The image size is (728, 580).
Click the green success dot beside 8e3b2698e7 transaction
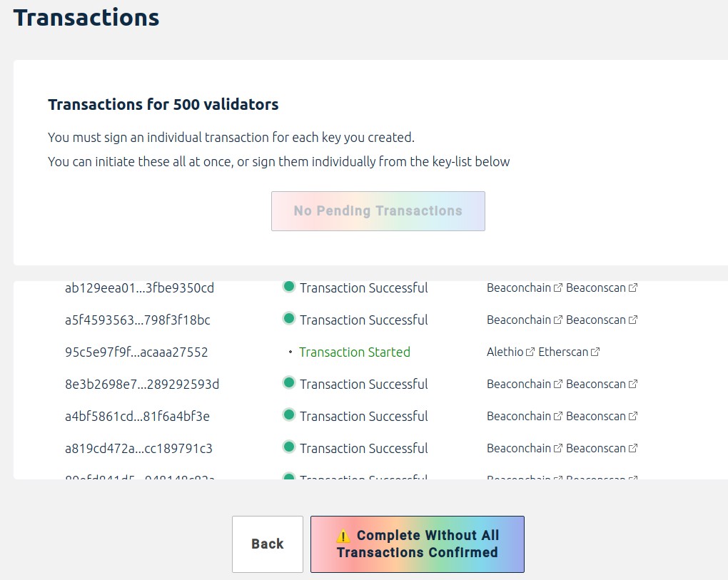click(289, 382)
